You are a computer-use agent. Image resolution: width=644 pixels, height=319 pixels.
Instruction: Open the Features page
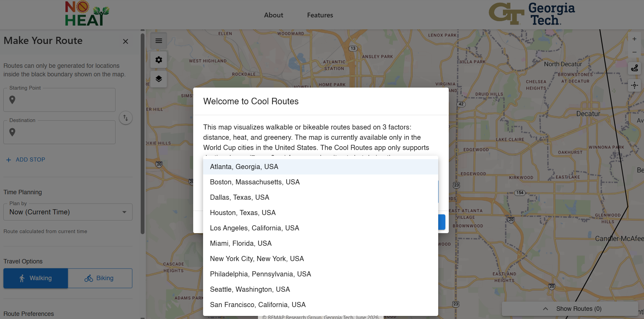click(x=320, y=15)
